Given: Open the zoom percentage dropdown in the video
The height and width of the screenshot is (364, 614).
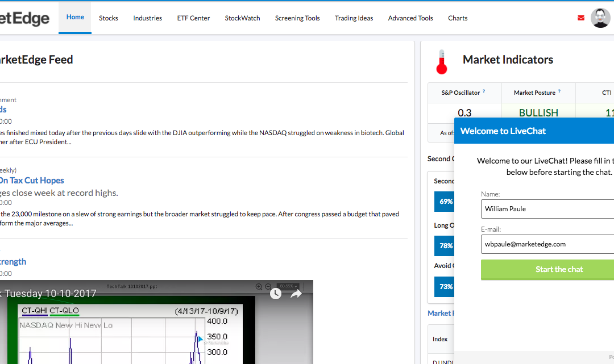Looking at the screenshot, I should (x=288, y=286).
